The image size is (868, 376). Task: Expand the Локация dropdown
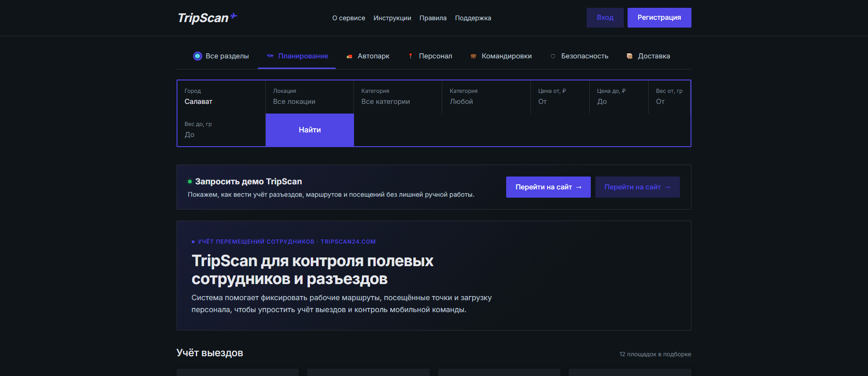(309, 97)
